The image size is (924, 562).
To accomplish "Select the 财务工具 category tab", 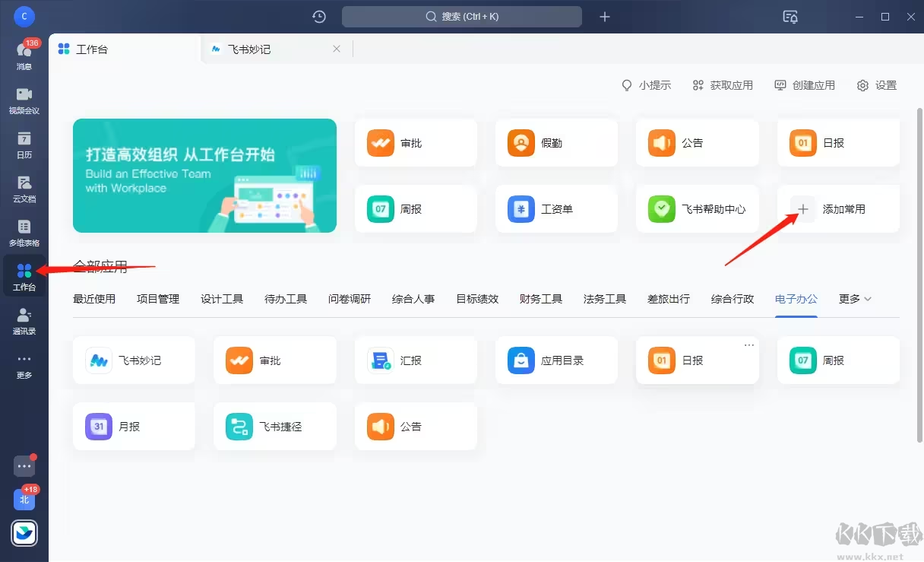I will [541, 299].
